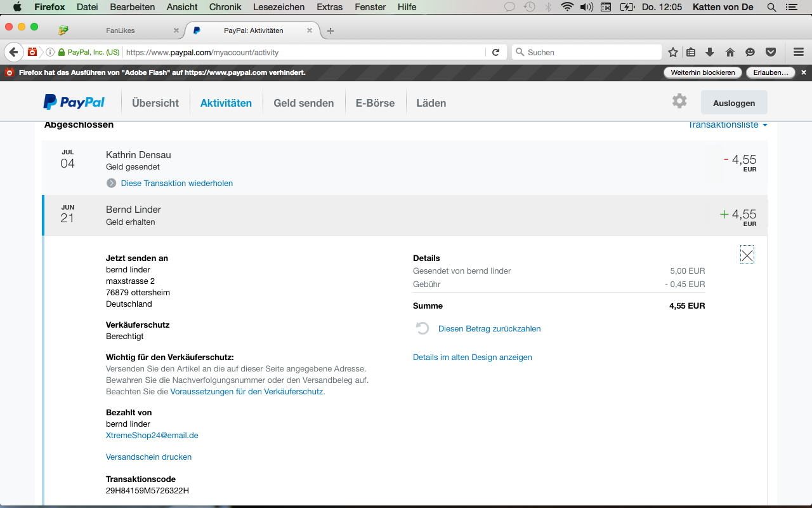Open the Chronik menu in menu bar
This screenshot has width=812, height=508.
(226, 7)
